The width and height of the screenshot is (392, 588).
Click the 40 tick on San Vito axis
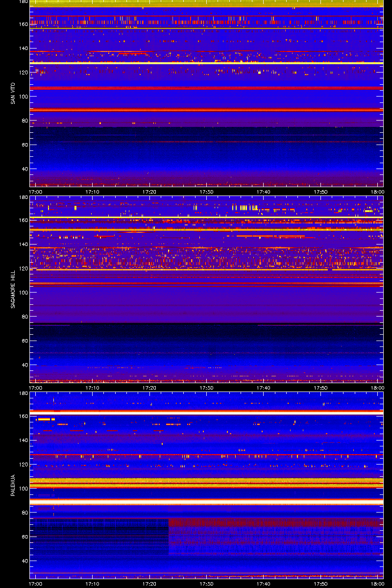click(24, 169)
